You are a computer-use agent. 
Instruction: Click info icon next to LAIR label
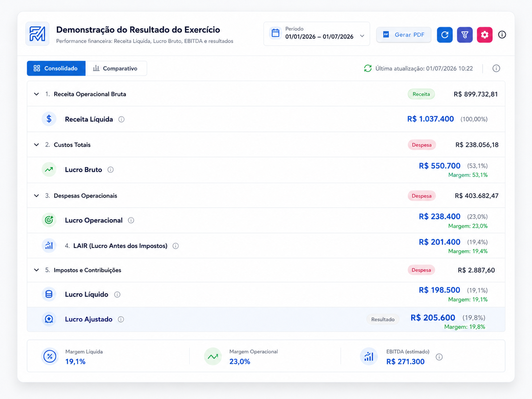(x=176, y=246)
